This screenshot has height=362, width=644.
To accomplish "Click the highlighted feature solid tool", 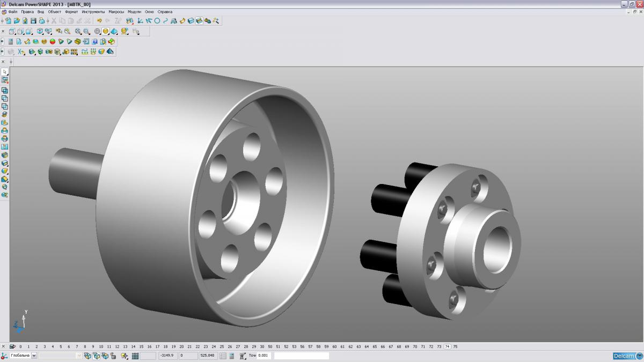I will pyautogui.click(x=199, y=20).
